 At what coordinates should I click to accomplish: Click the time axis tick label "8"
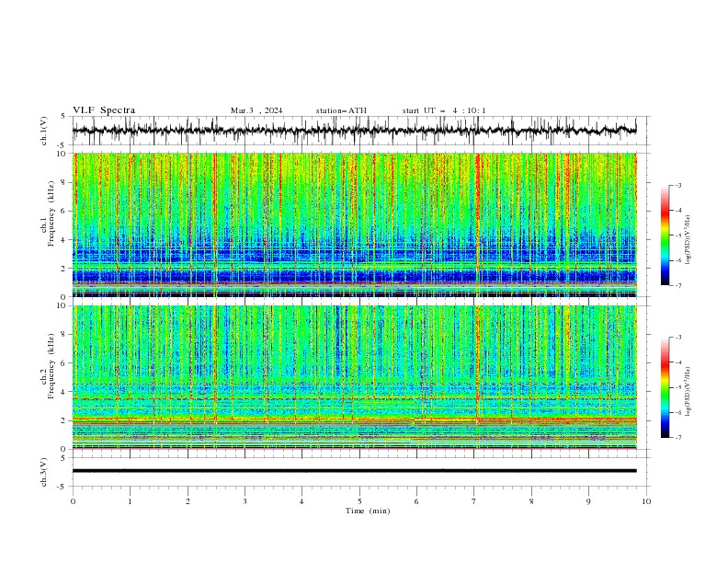[531, 501]
